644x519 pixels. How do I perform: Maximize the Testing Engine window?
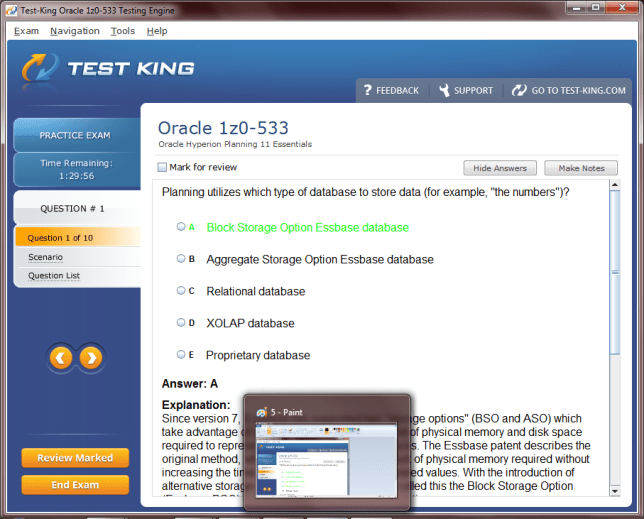[596, 7]
